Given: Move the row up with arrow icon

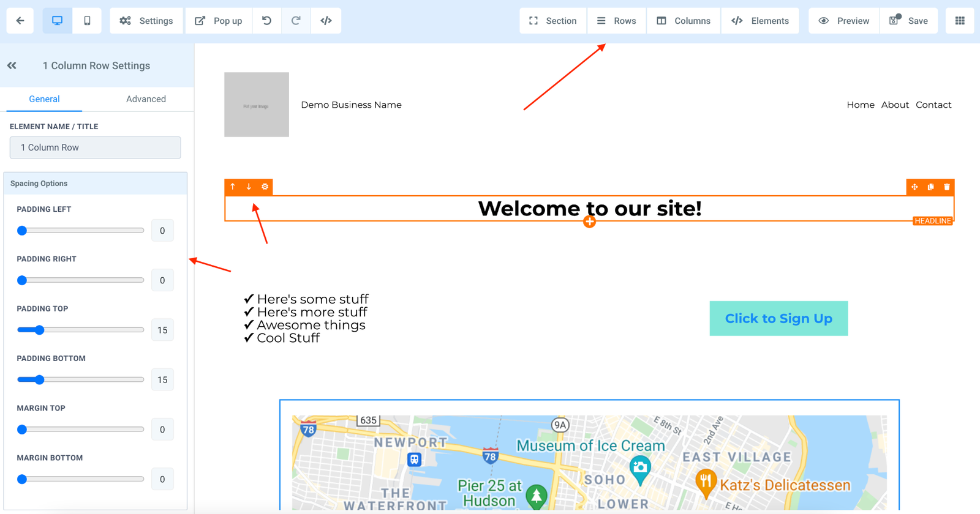Looking at the screenshot, I should coord(233,187).
